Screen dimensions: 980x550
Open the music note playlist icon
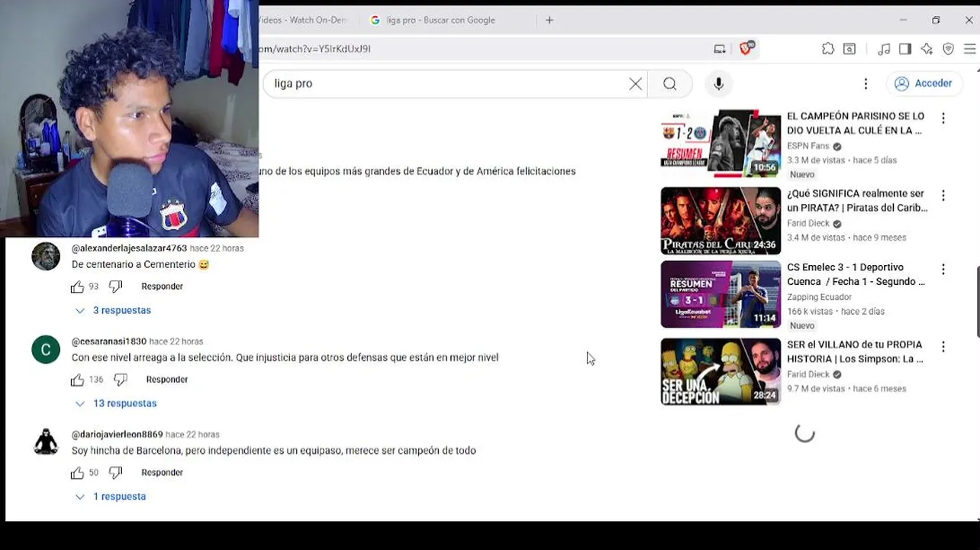(x=884, y=49)
